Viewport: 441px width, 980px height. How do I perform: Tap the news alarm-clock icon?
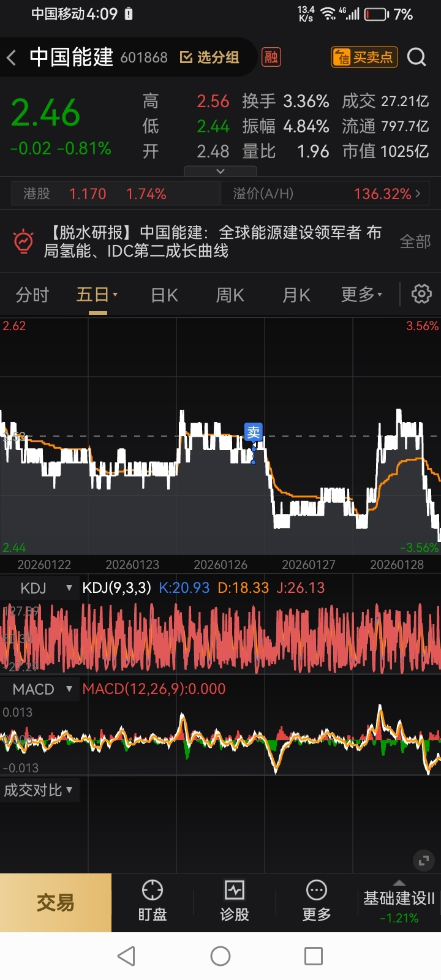pyautogui.click(x=24, y=241)
